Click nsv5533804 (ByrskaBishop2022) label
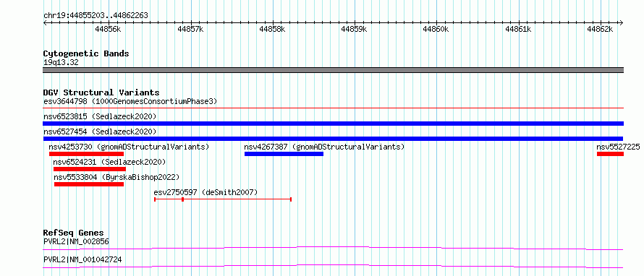 117,177
